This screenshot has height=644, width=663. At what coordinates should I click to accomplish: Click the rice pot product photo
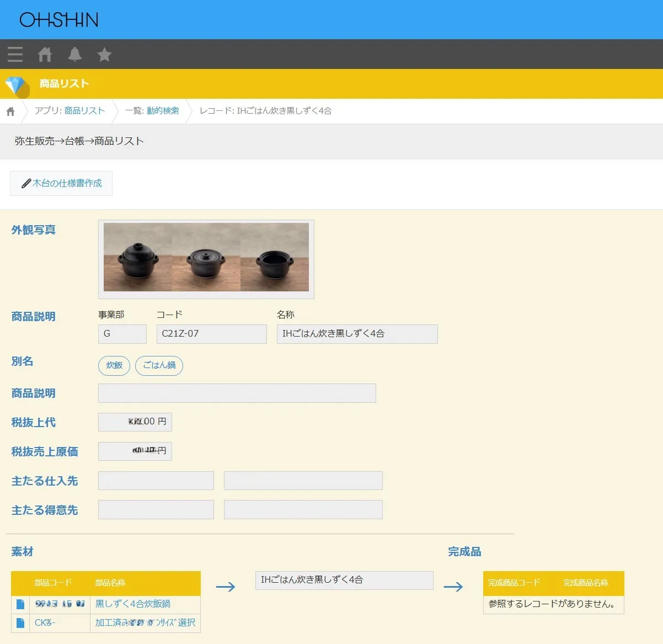tap(206, 257)
